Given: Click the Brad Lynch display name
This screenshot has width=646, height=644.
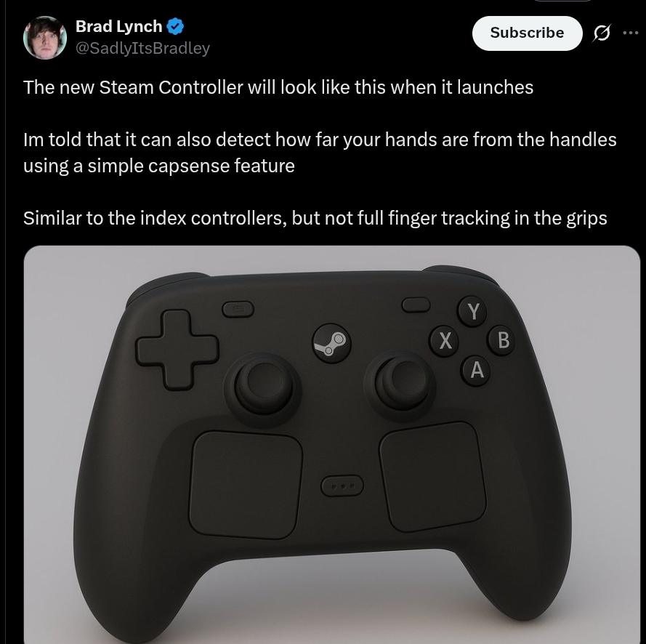Looking at the screenshot, I should [118, 27].
